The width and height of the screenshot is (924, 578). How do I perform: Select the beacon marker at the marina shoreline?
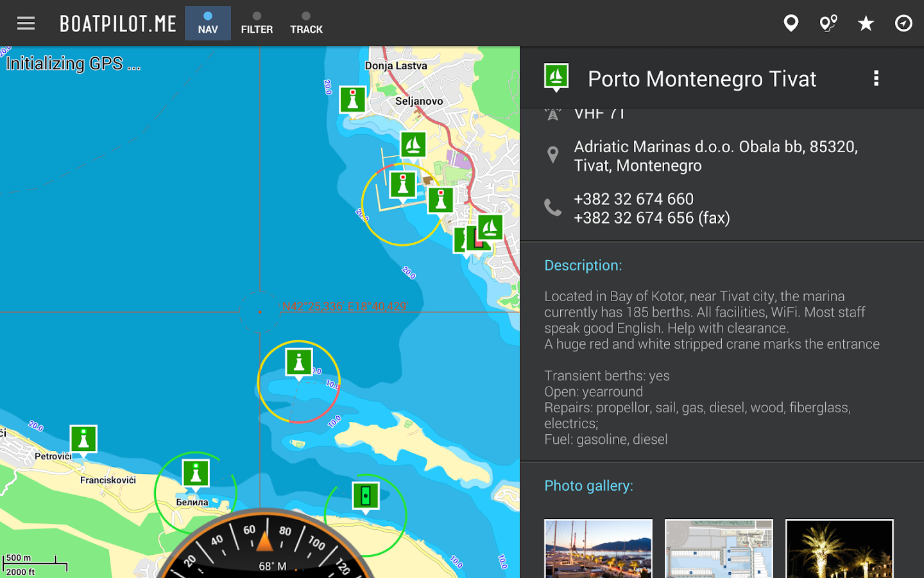(x=441, y=200)
